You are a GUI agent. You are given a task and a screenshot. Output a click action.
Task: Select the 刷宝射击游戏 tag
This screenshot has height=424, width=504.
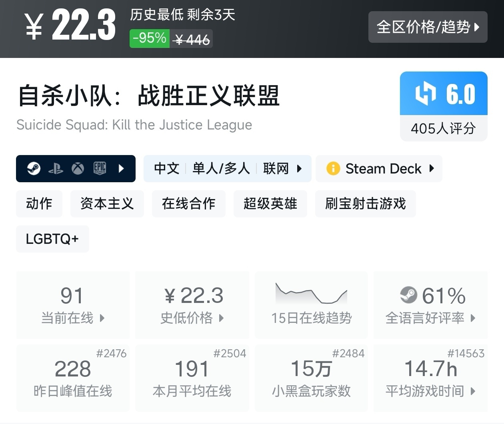366,204
